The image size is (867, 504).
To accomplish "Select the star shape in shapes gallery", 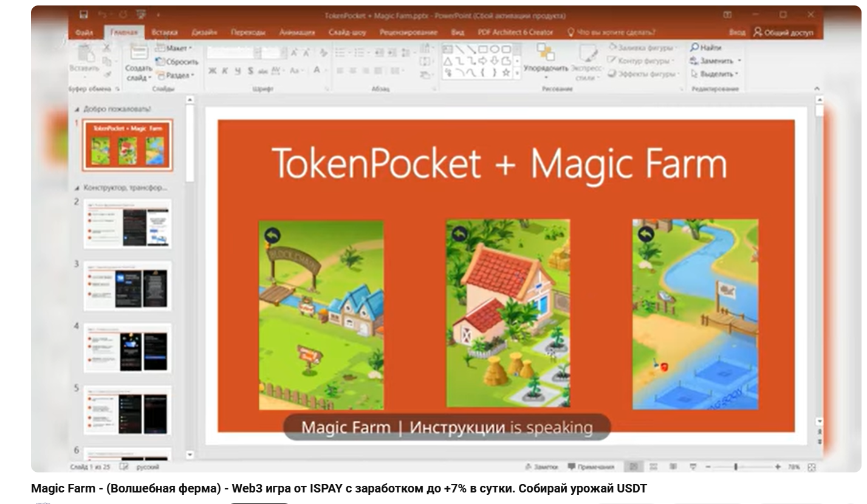I will coord(505,73).
